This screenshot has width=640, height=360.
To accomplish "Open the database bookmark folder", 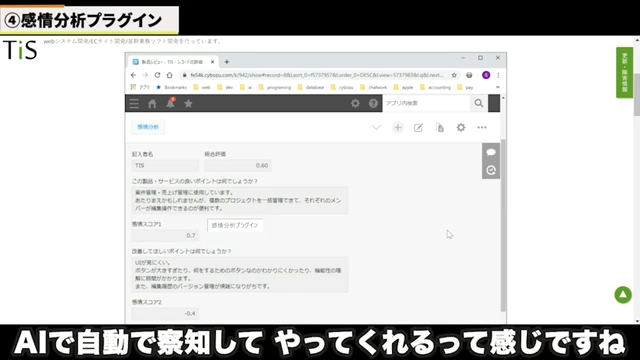I will (x=311, y=87).
